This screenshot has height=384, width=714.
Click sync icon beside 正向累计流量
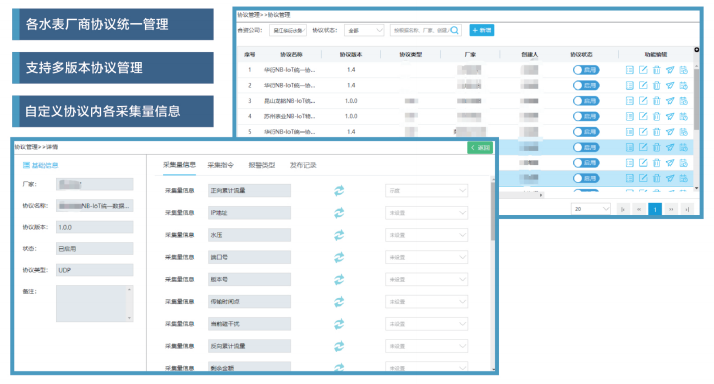pos(339,191)
